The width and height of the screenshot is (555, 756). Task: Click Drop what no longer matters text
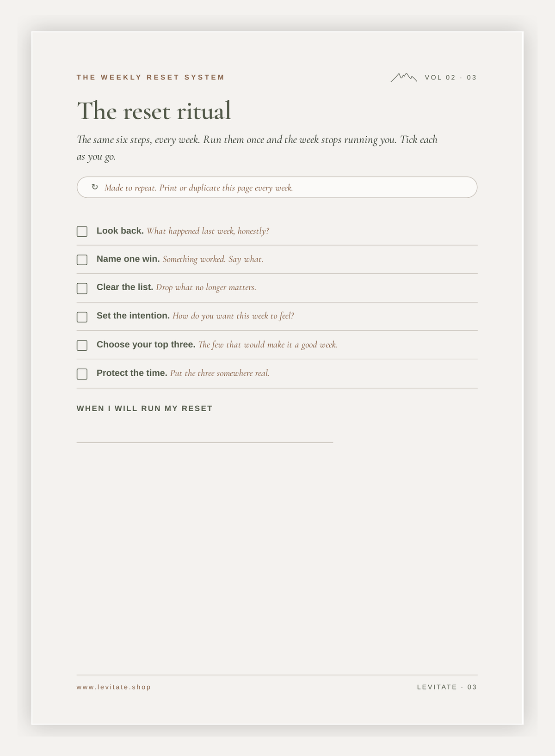coord(206,287)
